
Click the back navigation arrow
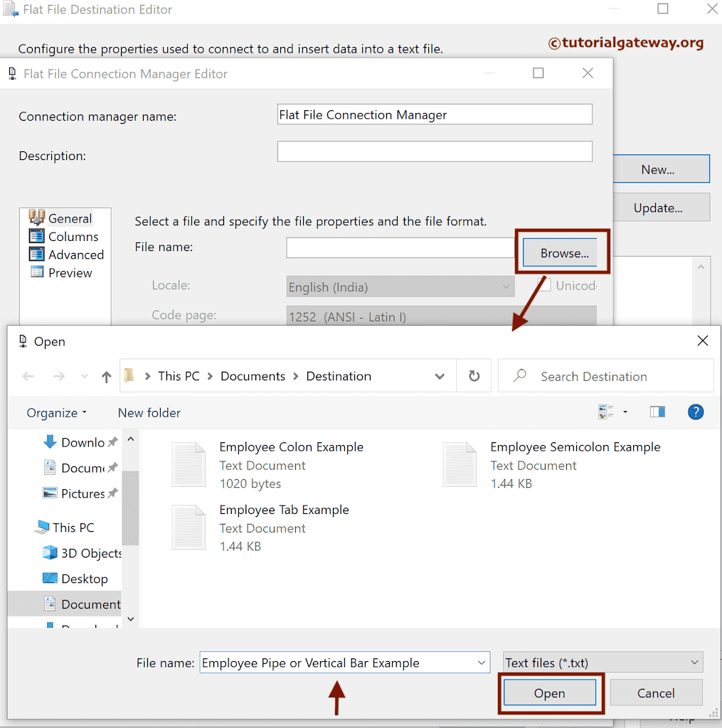(x=28, y=376)
